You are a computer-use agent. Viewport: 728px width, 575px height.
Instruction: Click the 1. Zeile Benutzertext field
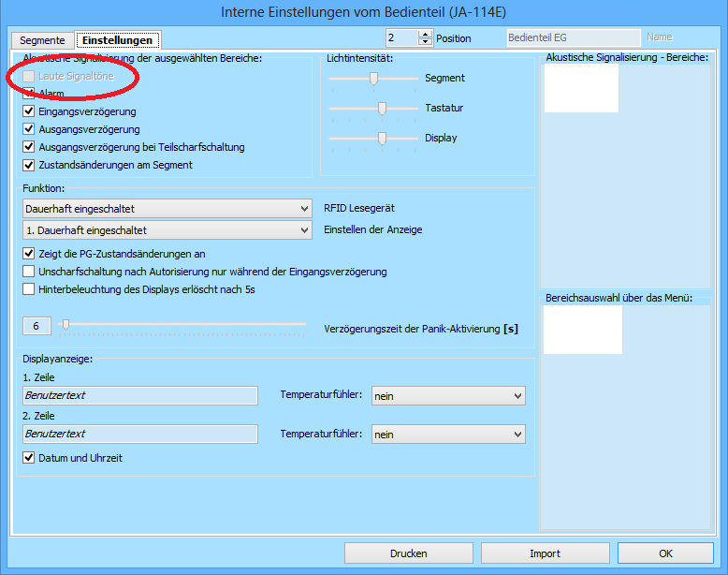(x=140, y=396)
